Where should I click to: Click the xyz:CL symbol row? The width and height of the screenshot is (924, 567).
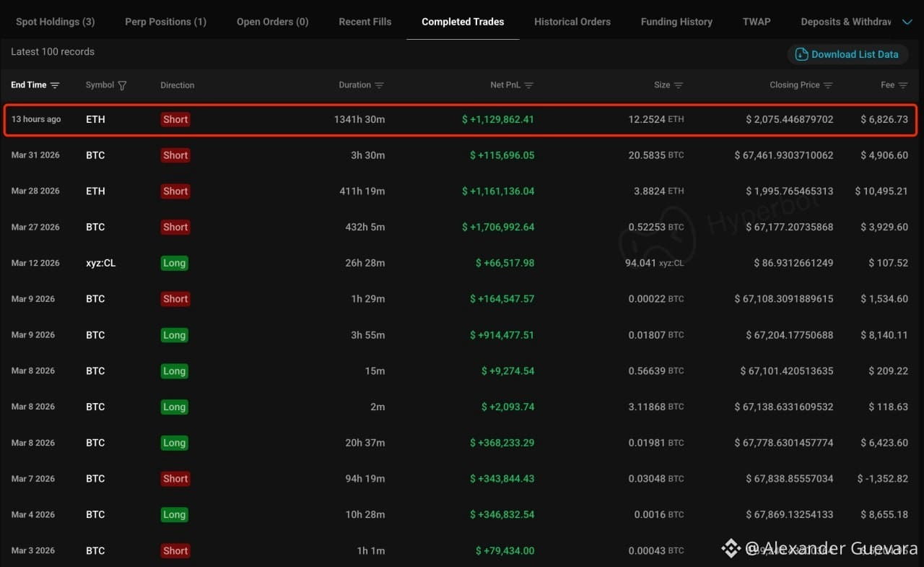(461, 263)
